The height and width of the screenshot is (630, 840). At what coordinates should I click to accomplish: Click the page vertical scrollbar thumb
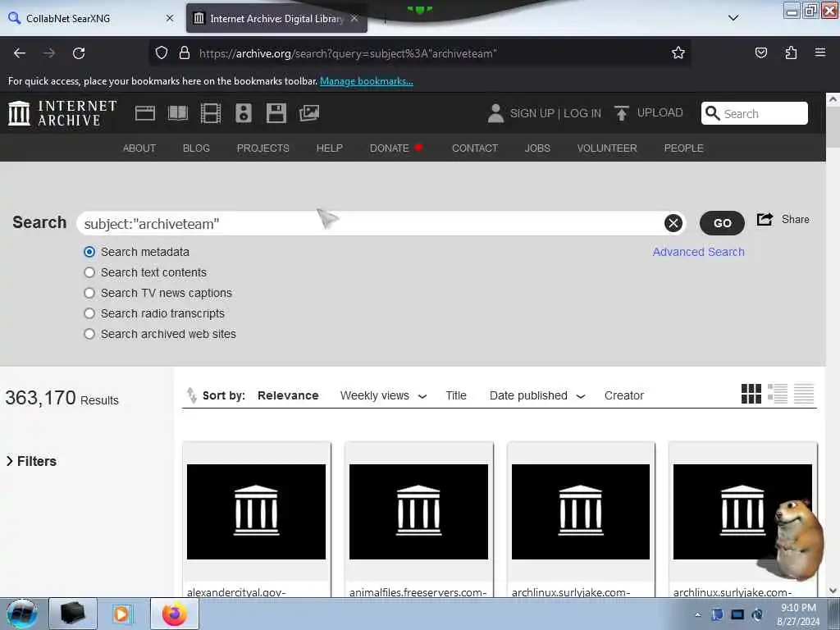point(833,126)
